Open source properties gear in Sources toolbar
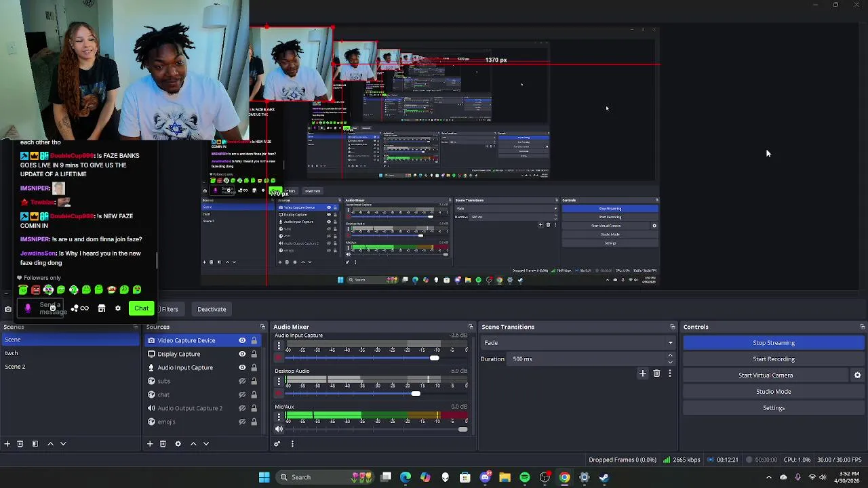Image resolution: width=868 pixels, height=488 pixels. tap(178, 444)
